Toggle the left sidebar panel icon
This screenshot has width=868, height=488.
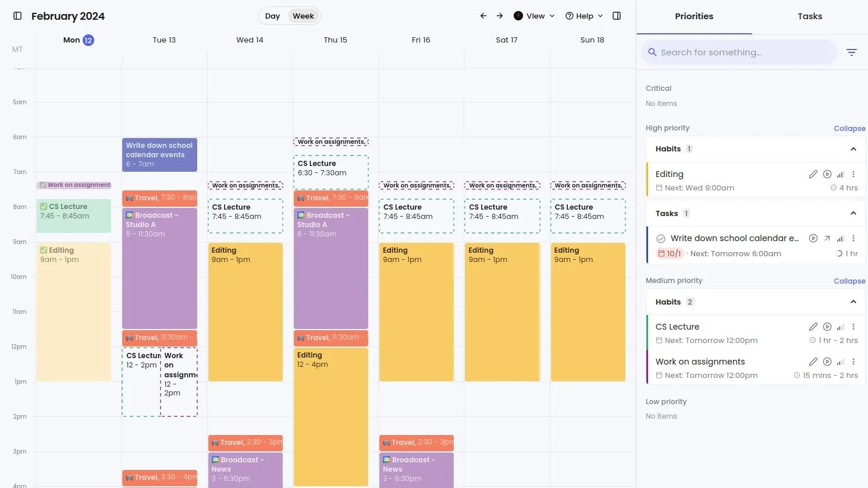tap(17, 16)
